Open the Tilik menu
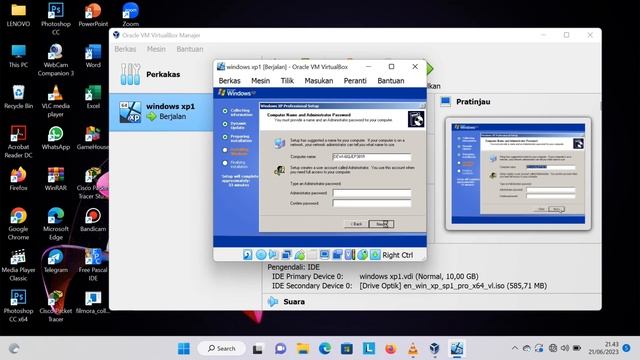This screenshot has width=640, height=360. [x=287, y=81]
